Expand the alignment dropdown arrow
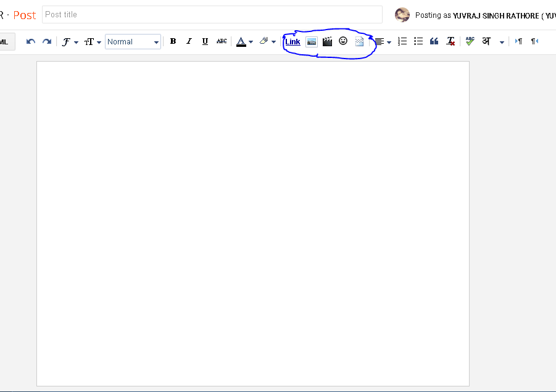The height and width of the screenshot is (392, 556). pos(389,43)
